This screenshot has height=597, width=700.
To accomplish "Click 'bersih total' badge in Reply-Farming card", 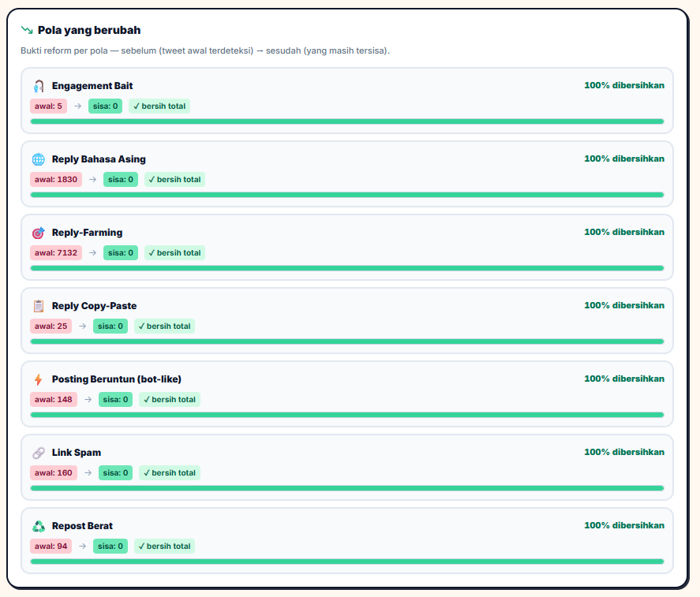I will tap(174, 252).
